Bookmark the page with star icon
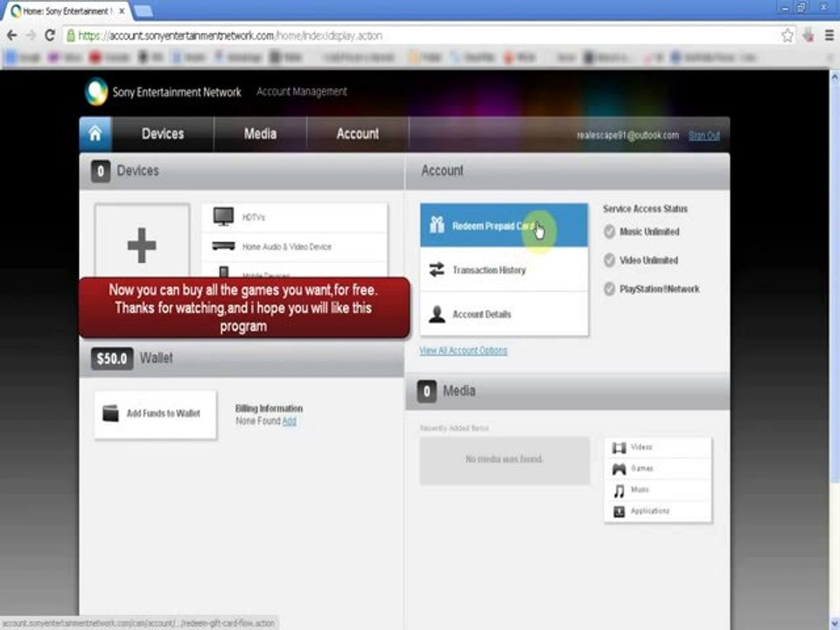Viewport: 840px width, 630px height. coord(787,35)
